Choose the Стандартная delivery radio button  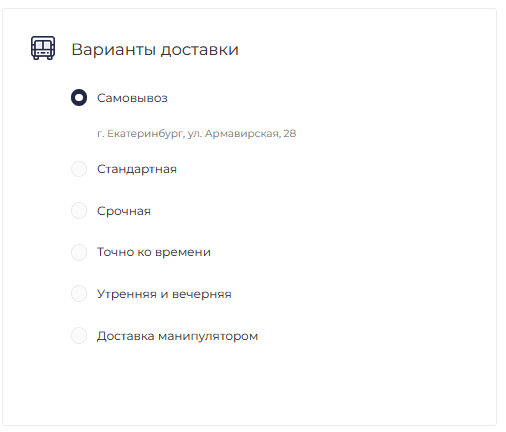pos(79,169)
